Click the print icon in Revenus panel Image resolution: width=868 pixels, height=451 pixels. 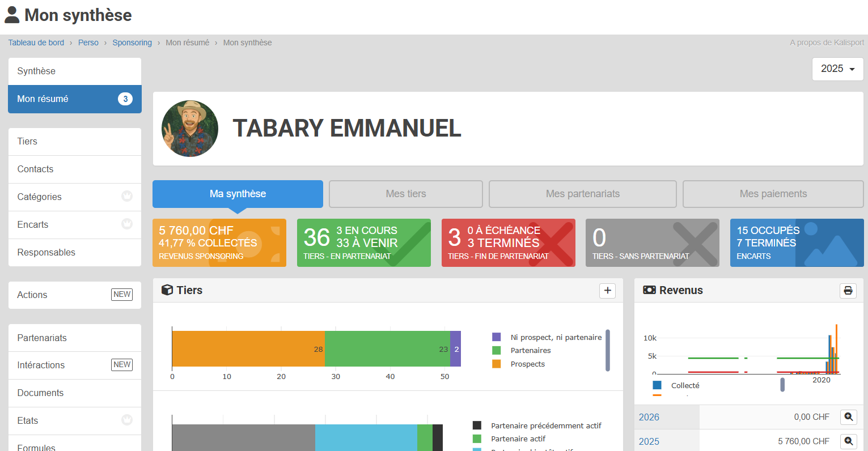(x=848, y=290)
